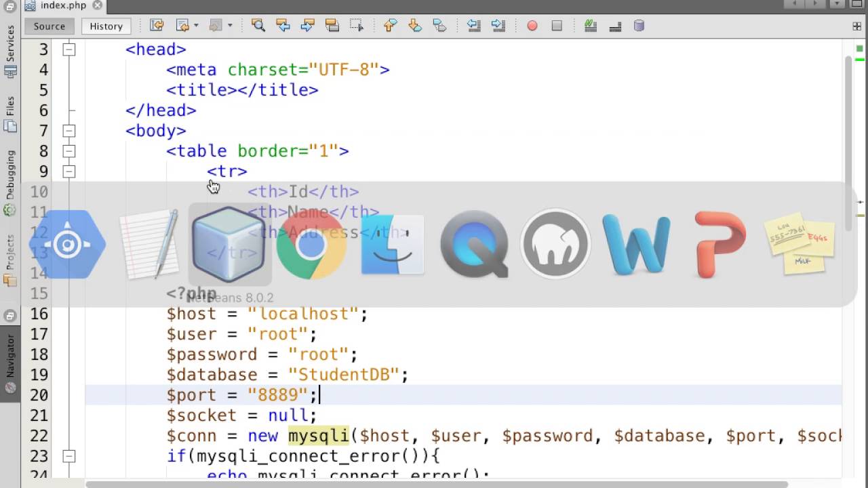
Task: Click the Uncomment lines icon
Action: (615, 26)
